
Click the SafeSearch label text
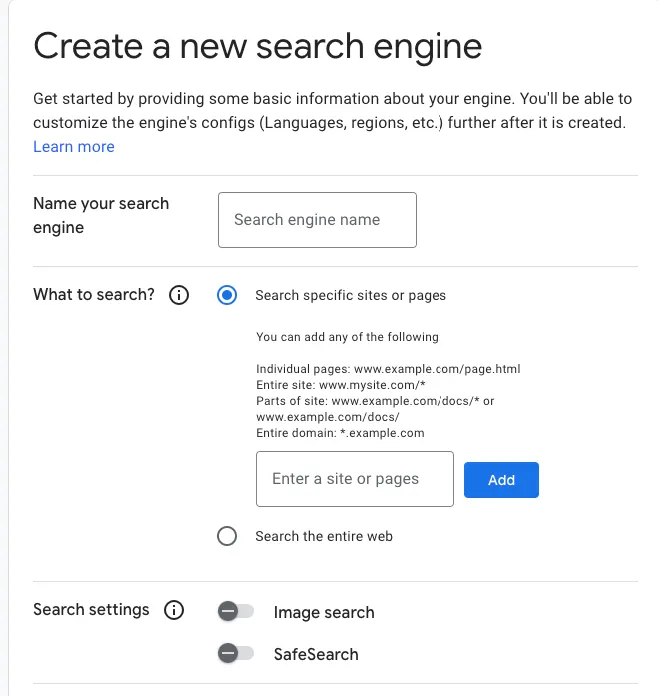[x=316, y=655]
